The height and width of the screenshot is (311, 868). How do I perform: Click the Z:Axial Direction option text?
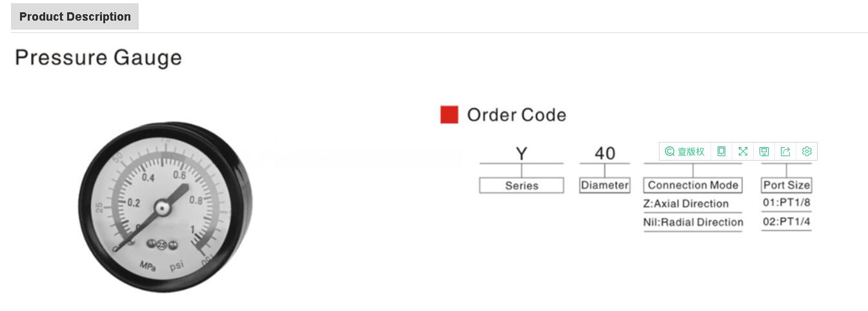pyautogui.click(x=685, y=204)
